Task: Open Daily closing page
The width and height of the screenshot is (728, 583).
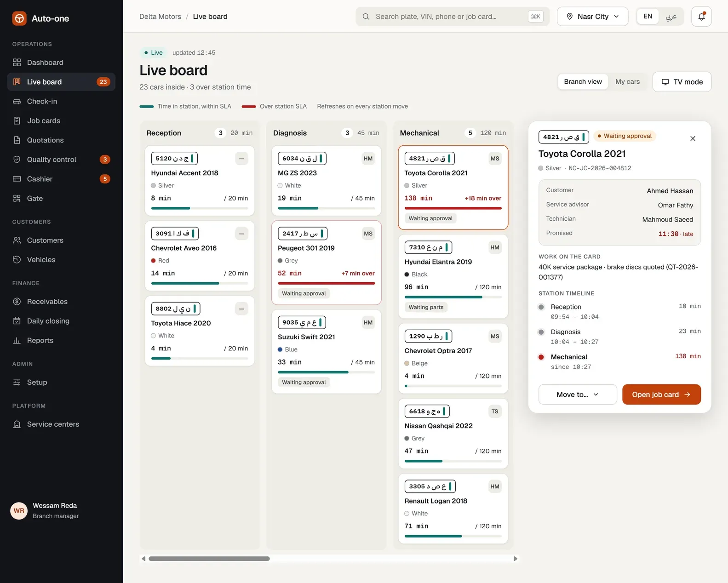Action: (61, 321)
